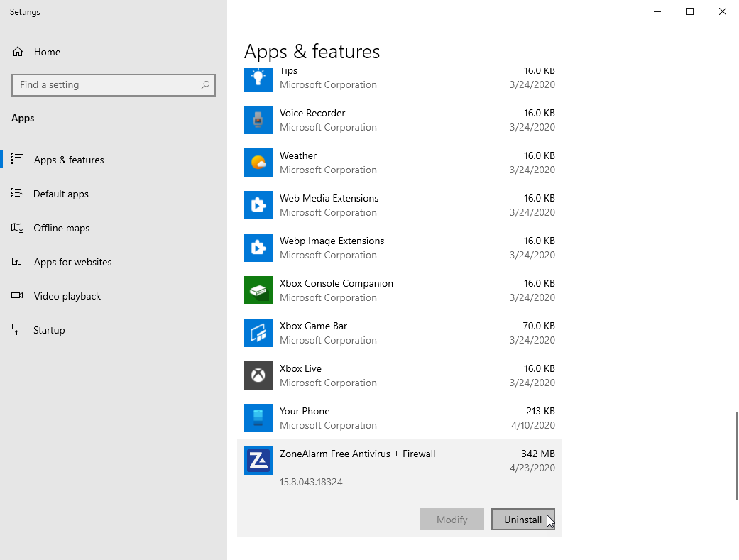This screenshot has width=739, height=560.
Task: Select the Weather app name
Action: point(298,155)
